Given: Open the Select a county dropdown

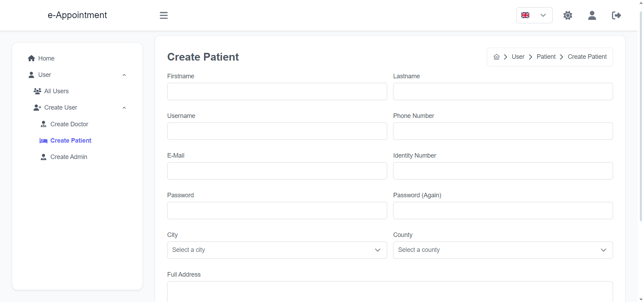Looking at the screenshot, I should pyautogui.click(x=503, y=250).
